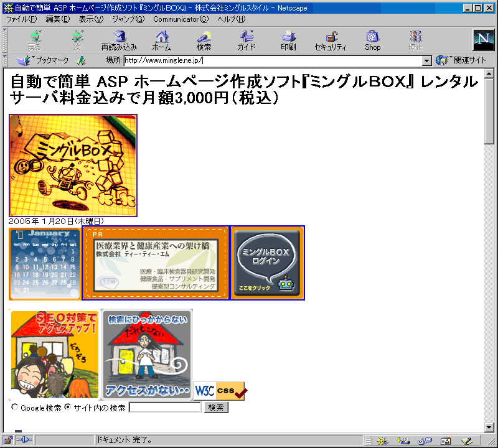Viewport: 498px width, 448px height.
Task: Open the mail Inbox from the component bar
Action: pyautogui.click(x=403, y=441)
